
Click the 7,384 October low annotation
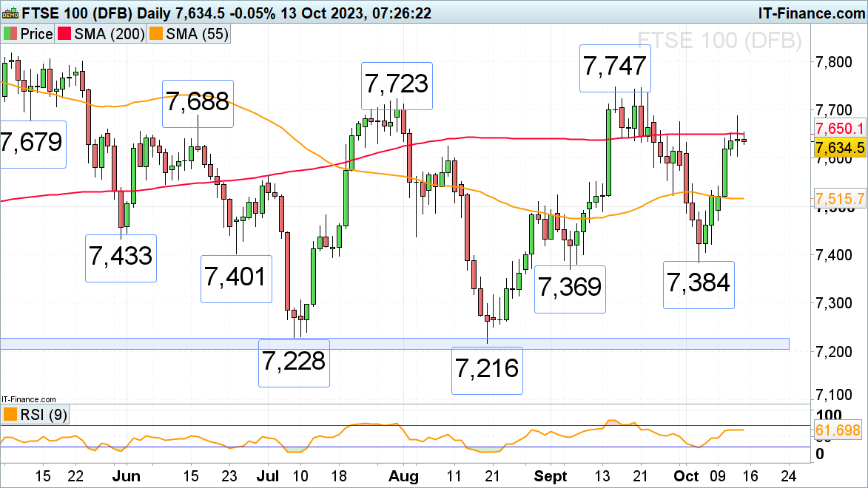699,284
